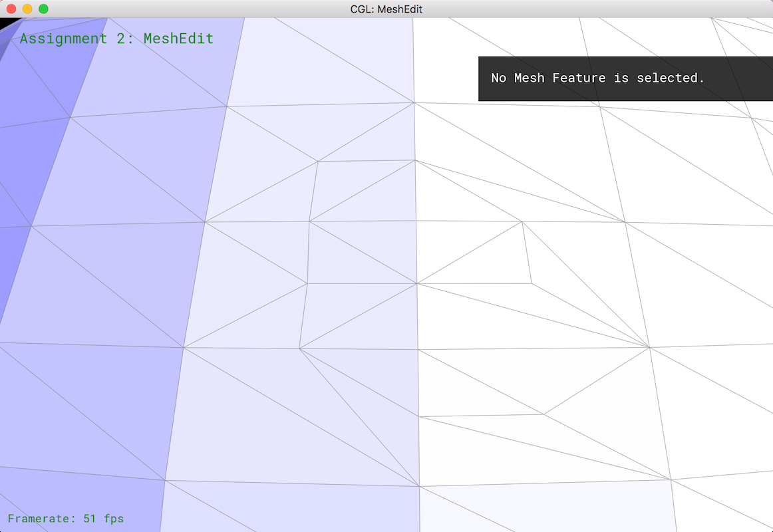Click the red close window button
Viewport: 773px width, 532px height.
tap(11, 9)
